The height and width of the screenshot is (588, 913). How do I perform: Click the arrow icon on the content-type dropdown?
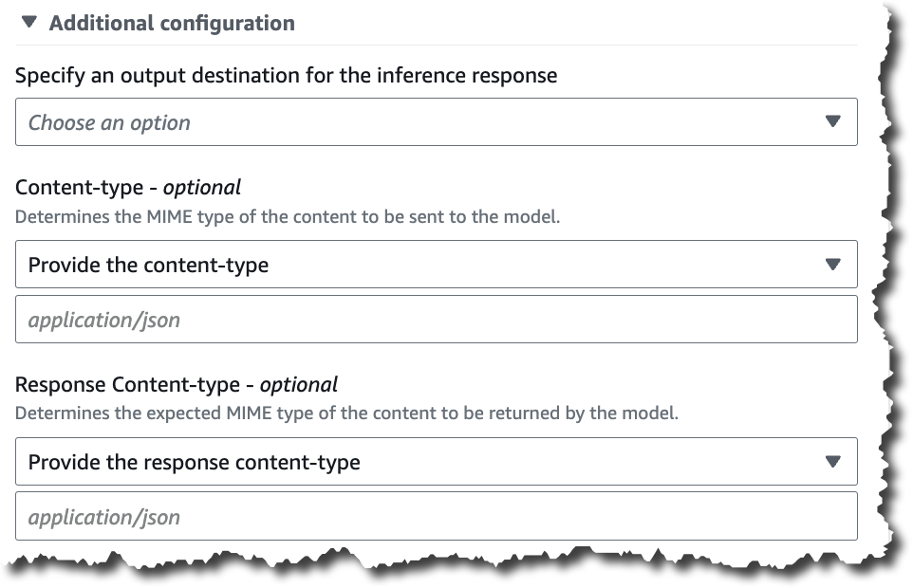(833, 265)
